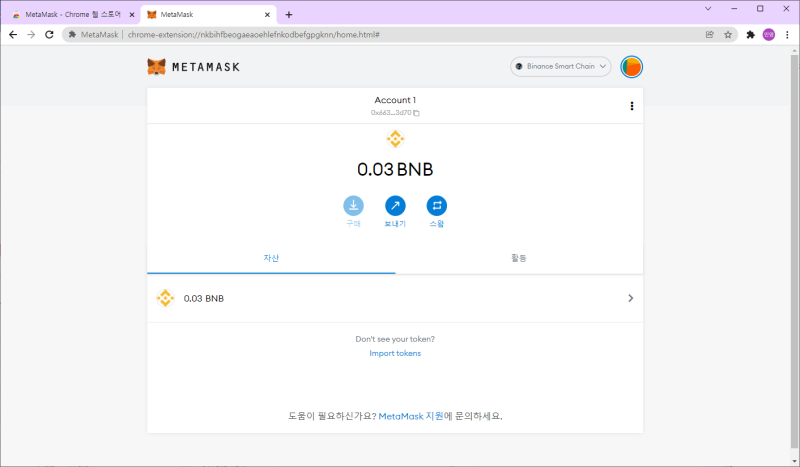The image size is (800, 467).
Task: Close the MetaMask browser tab
Action: coord(267,15)
